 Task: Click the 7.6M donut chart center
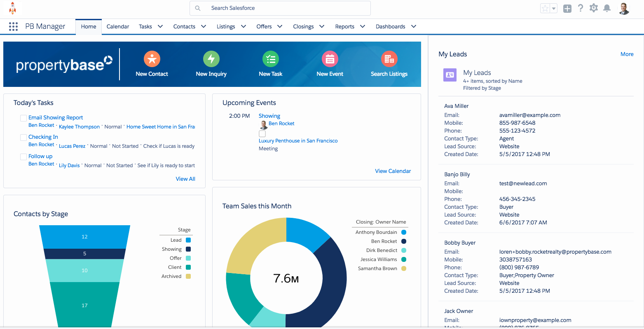tap(286, 278)
